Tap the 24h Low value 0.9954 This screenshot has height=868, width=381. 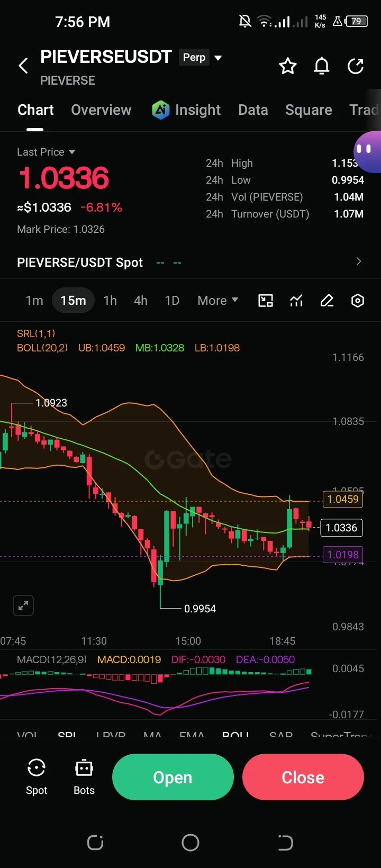tap(348, 180)
